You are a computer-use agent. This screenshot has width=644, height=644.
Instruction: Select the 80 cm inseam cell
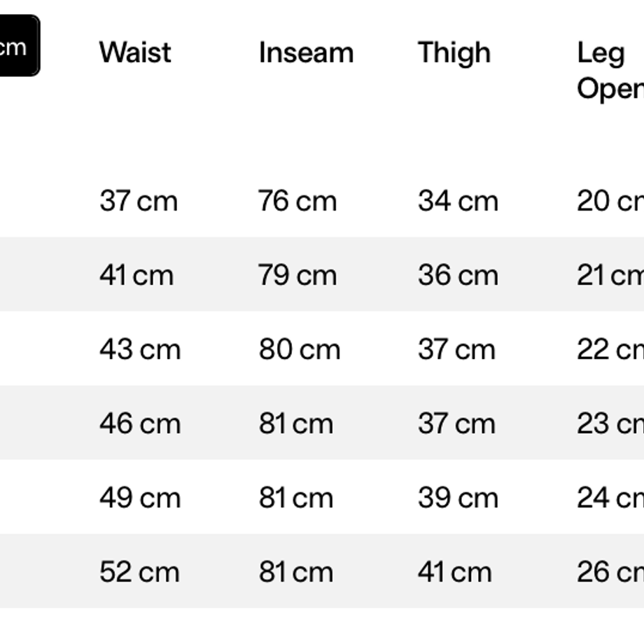point(300,349)
